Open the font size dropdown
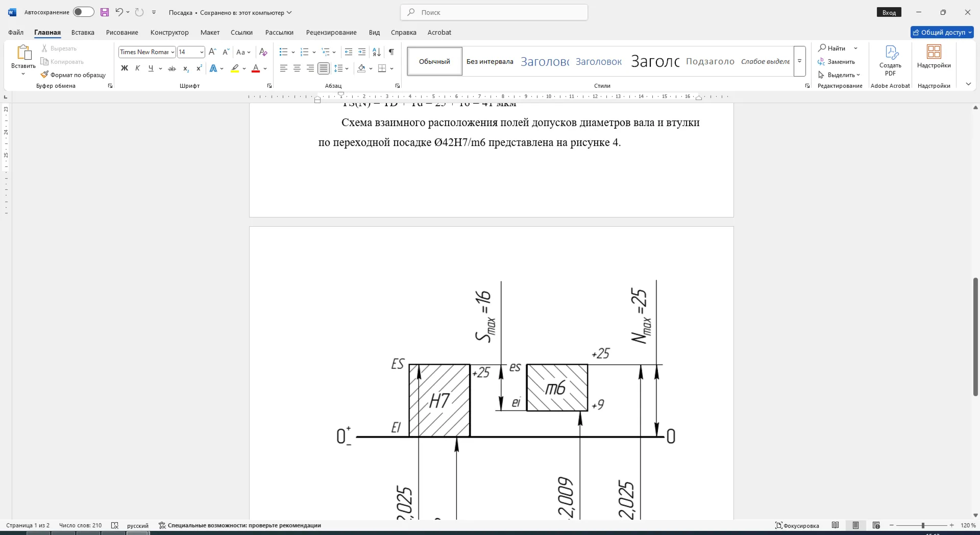This screenshot has height=535, width=980. click(x=202, y=52)
